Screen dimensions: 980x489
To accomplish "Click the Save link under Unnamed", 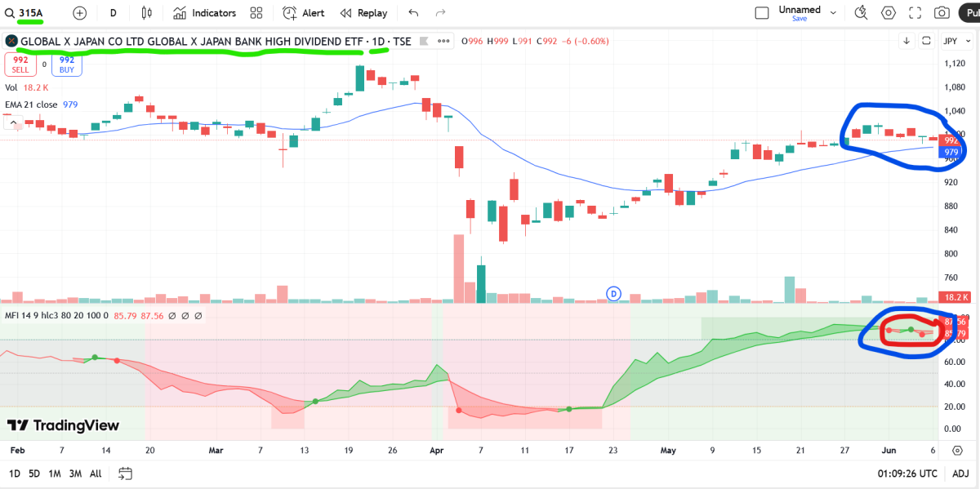I will (800, 18).
